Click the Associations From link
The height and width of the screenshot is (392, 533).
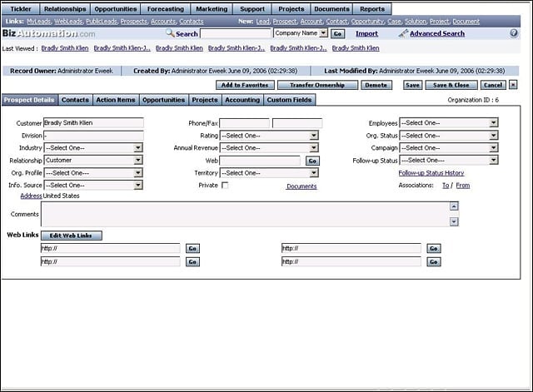click(463, 186)
